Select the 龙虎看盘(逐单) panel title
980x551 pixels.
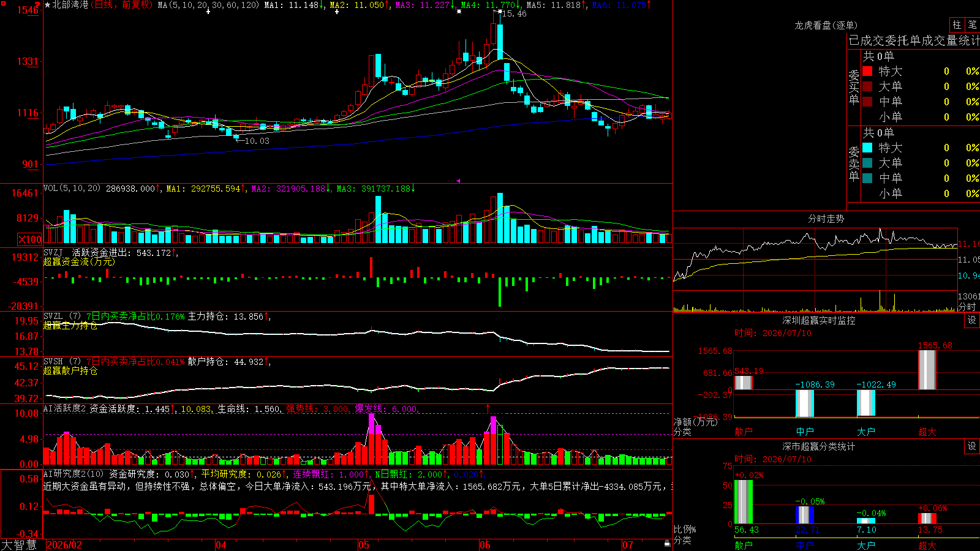click(826, 25)
